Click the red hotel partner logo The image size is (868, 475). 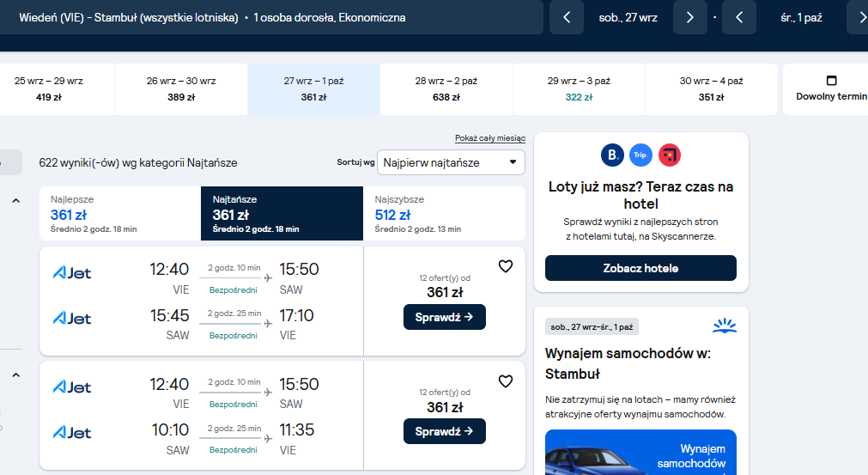tap(670, 155)
